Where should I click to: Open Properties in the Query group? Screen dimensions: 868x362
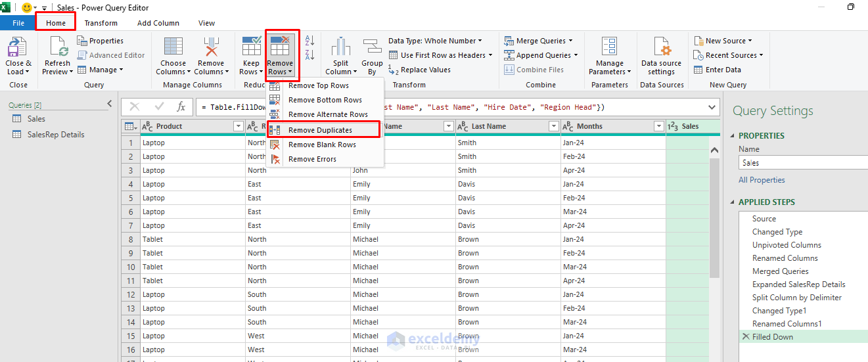tap(101, 41)
